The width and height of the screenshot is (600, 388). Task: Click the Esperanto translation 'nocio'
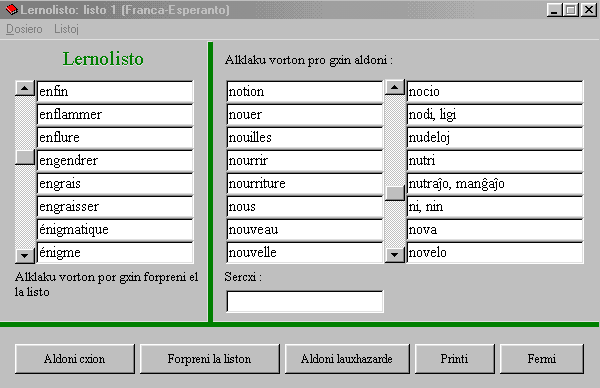click(x=495, y=91)
